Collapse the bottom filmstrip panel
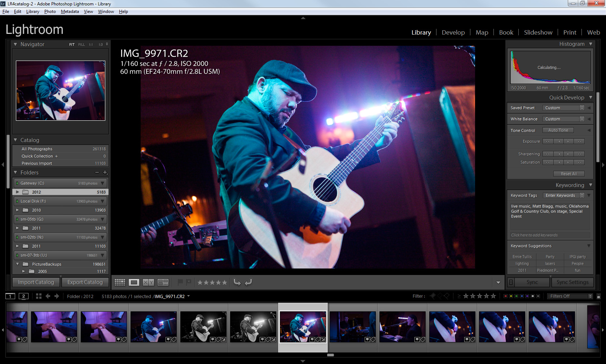 tap(303, 361)
